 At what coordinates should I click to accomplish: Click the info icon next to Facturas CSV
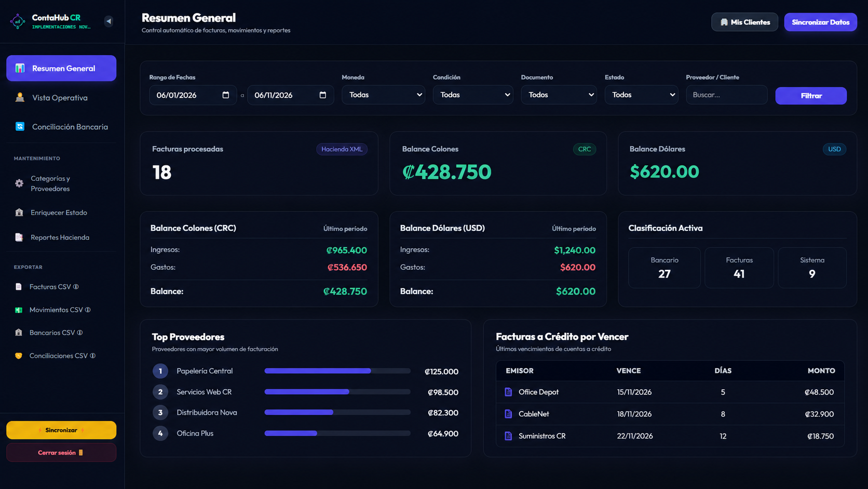tap(76, 287)
